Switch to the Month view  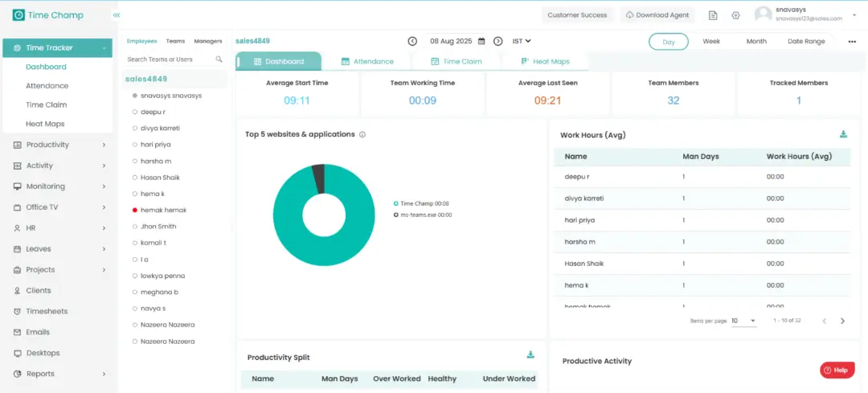[755, 41]
